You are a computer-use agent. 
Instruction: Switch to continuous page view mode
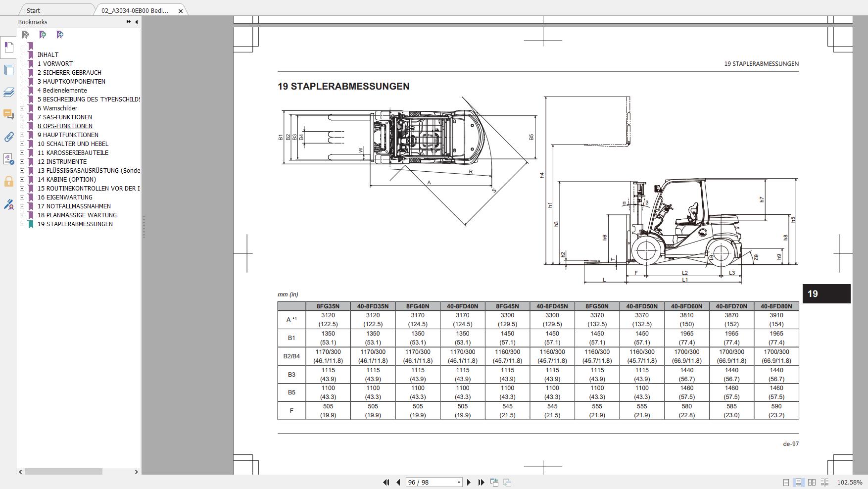click(x=799, y=482)
